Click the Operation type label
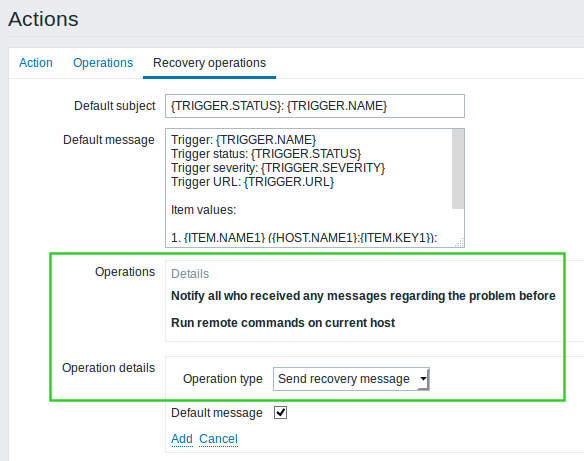 (x=222, y=379)
